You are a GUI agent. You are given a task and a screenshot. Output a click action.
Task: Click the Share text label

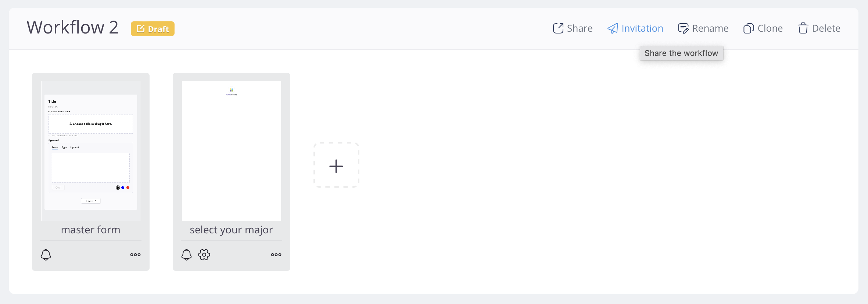click(x=580, y=28)
